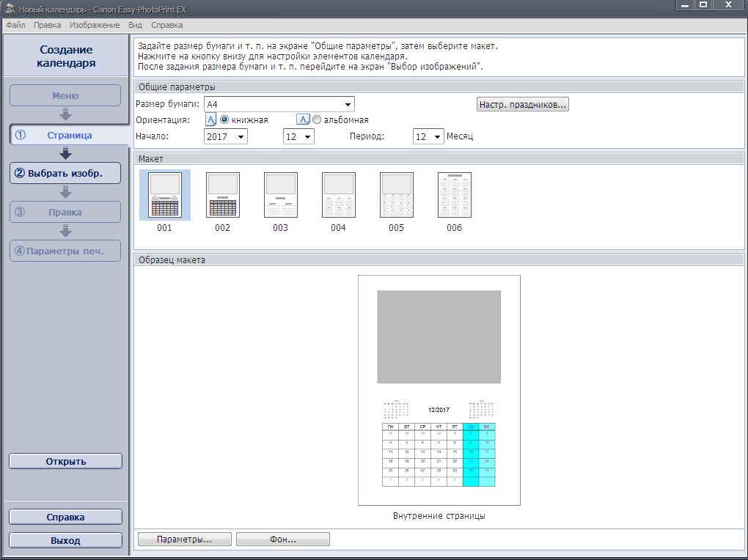Open the Правка menu in menu bar
The width and height of the screenshot is (748, 560).
(x=47, y=25)
